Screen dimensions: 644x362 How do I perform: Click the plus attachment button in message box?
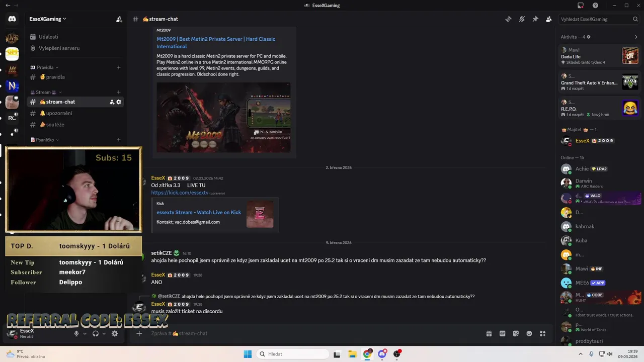pyautogui.click(x=139, y=333)
